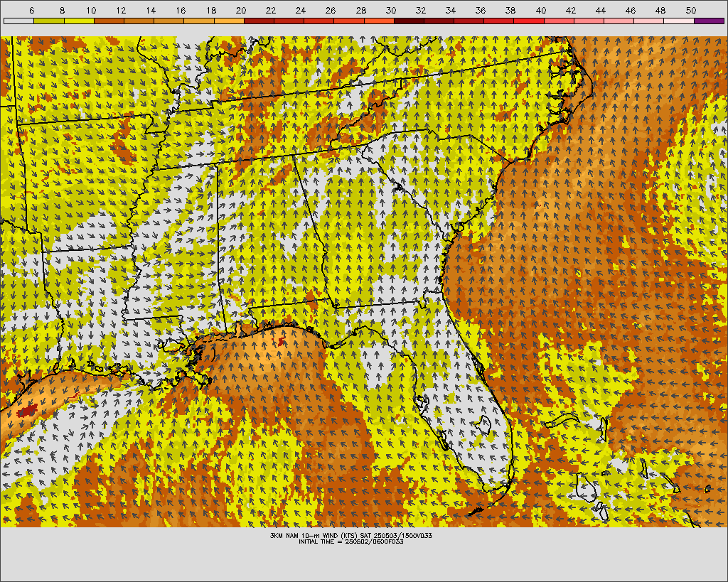Click the orange-red swatch between 28 and 30

tap(379, 21)
